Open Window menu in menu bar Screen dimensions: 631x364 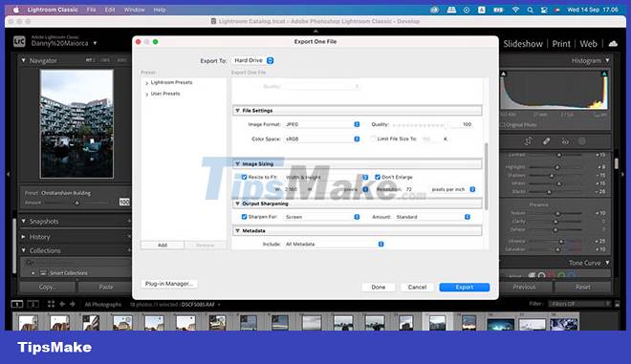pyautogui.click(x=134, y=10)
